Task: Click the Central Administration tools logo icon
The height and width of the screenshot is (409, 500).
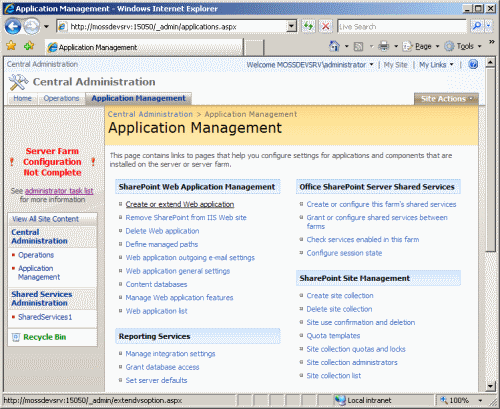Action: click(18, 82)
